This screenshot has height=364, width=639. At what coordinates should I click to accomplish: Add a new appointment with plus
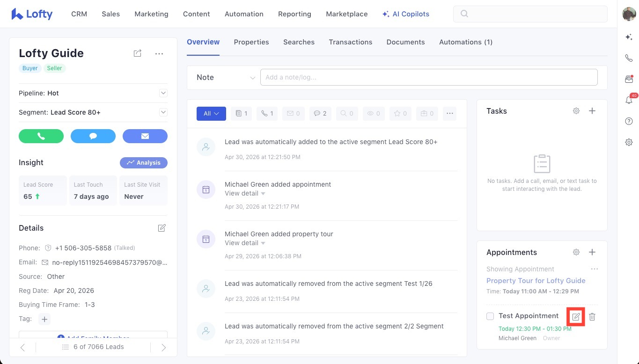(x=592, y=252)
